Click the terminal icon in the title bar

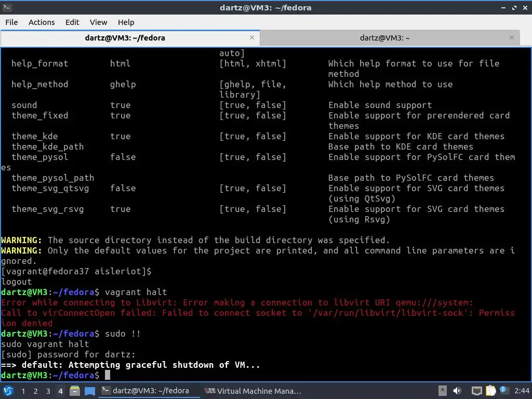[7, 7]
